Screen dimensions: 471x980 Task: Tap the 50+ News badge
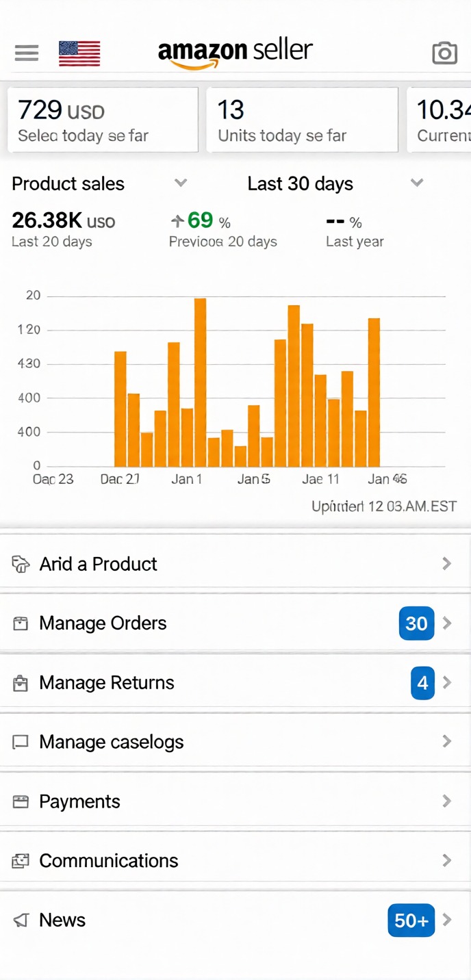(x=411, y=920)
